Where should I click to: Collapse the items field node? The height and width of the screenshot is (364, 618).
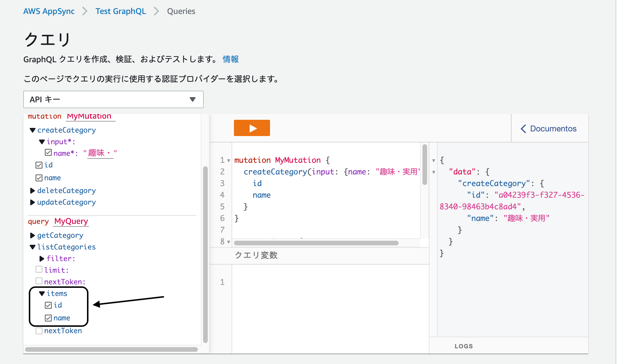pos(42,294)
